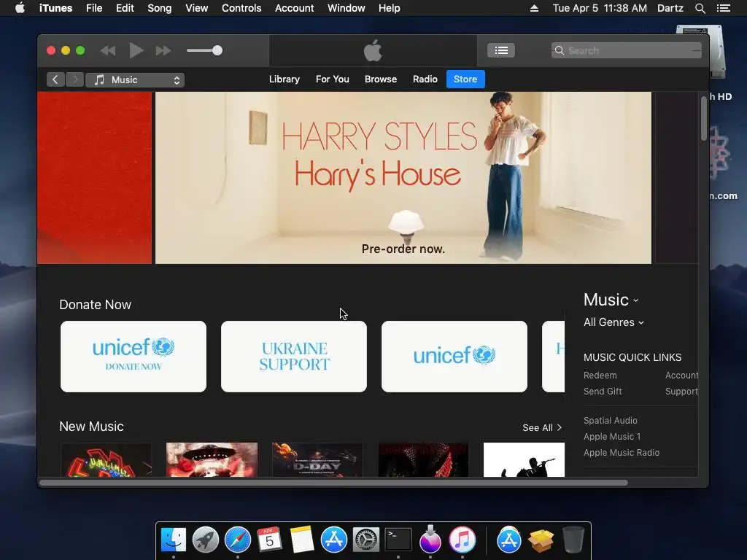The image size is (747, 560).
Task: Open the dark red album cover
Action: (x=423, y=460)
